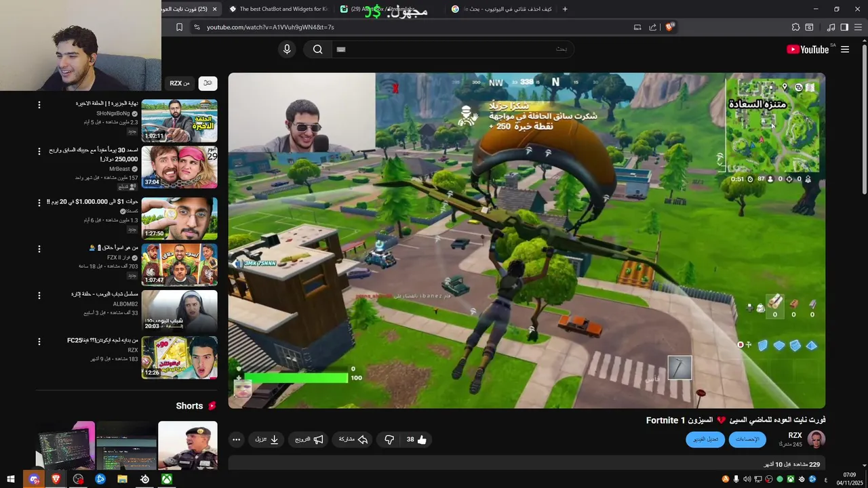Image resolution: width=868 pixels, height=488 pixels.
Task: Open the browser extensions puzzle icon
Action: point(795,27)
